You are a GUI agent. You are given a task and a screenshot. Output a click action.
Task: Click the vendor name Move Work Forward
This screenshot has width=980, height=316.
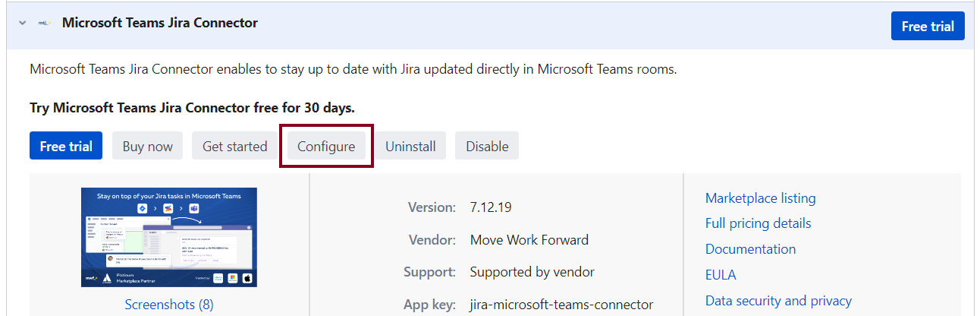[x=529, y=240]
